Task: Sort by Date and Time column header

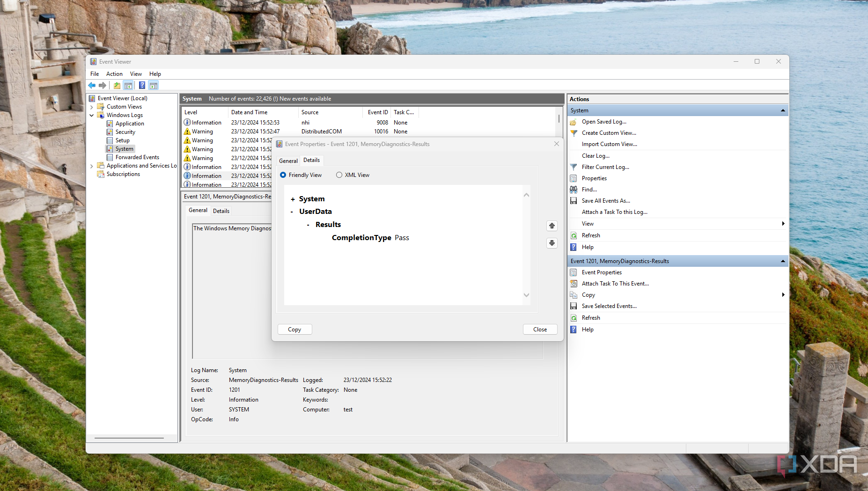Action: [x=263, y=112]
